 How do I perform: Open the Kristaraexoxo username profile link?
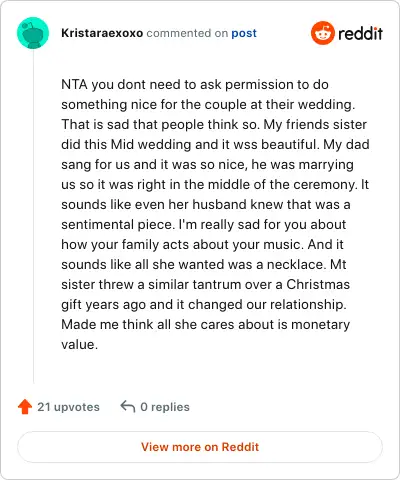click(102, 33)
